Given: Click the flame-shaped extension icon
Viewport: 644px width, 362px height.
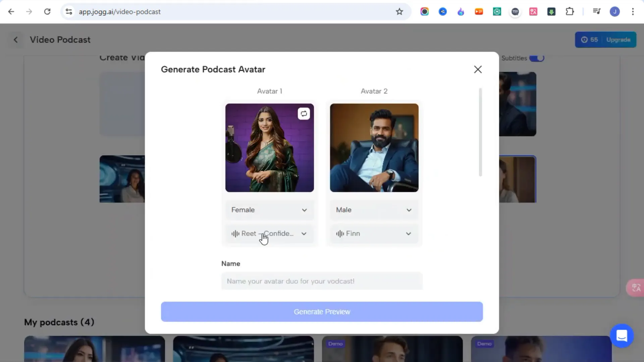Looking at the screenshot, I should click(461, 12).
